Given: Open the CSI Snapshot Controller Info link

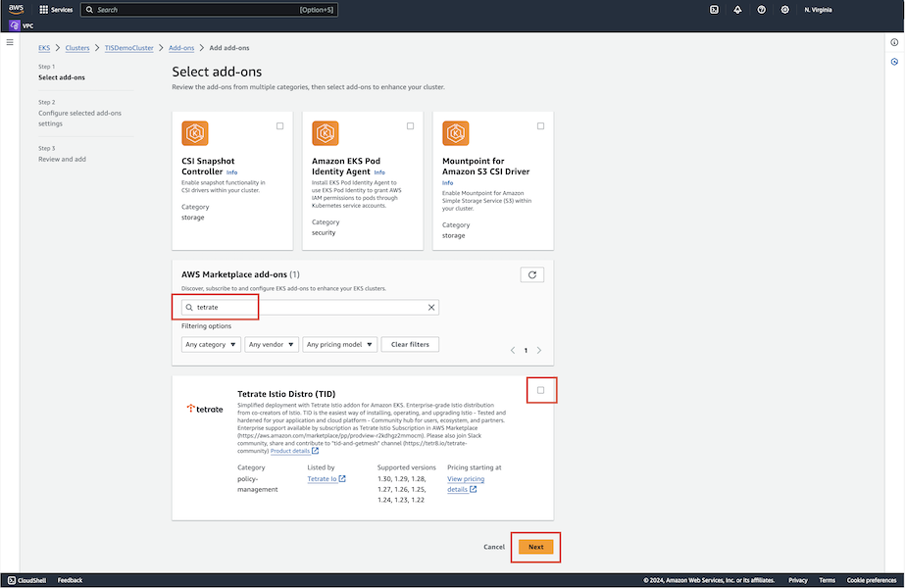Looking at the screenshot, I should 231,172.
